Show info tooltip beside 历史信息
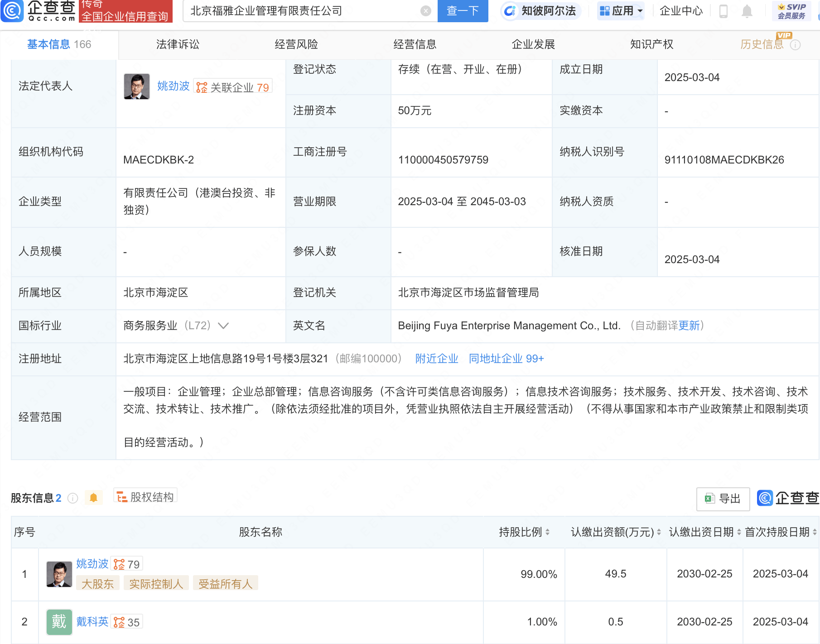The height and width of the screenshot is (644, 820). (795, 45)
